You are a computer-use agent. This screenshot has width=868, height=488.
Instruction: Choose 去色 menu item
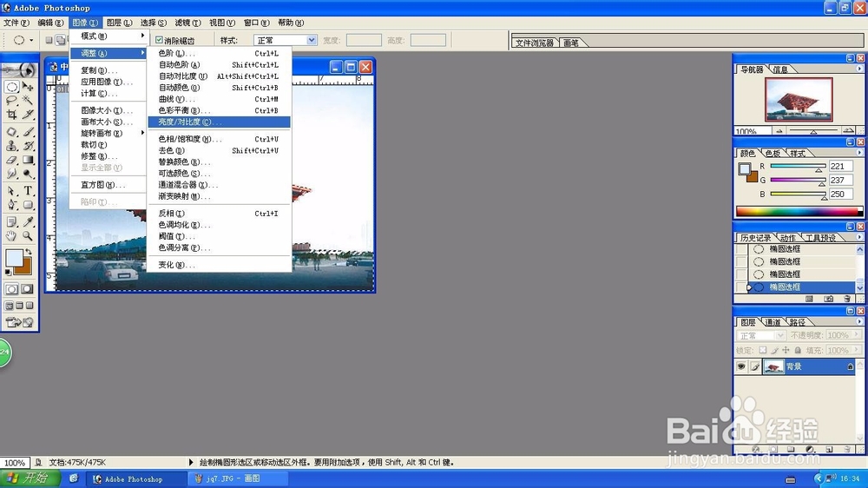coord(220,151)
